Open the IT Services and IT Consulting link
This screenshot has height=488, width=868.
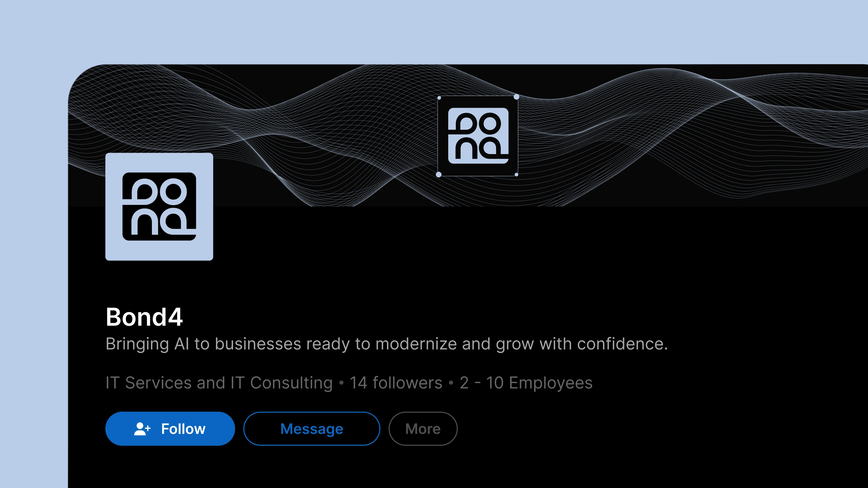[x=219, y=383]
